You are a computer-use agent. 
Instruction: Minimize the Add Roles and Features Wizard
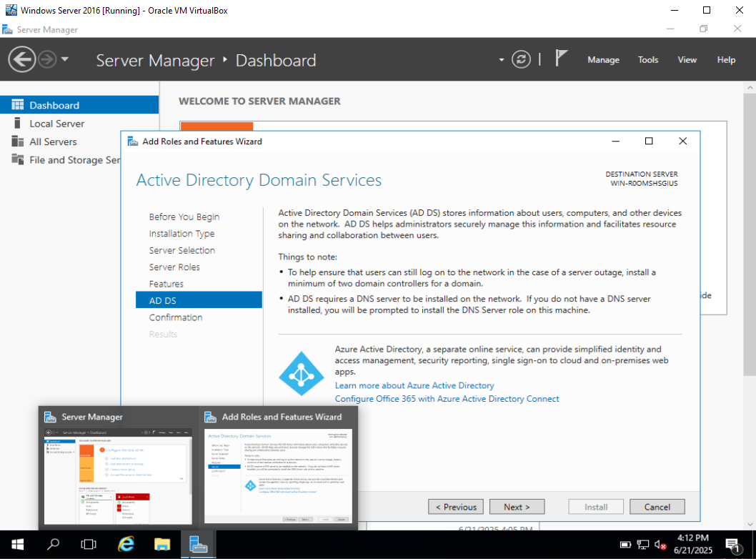(x=616, y=141)
